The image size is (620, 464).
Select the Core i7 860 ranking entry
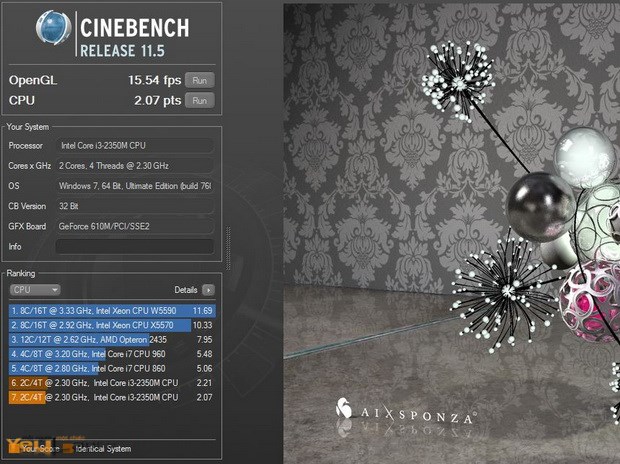point(111,368)
